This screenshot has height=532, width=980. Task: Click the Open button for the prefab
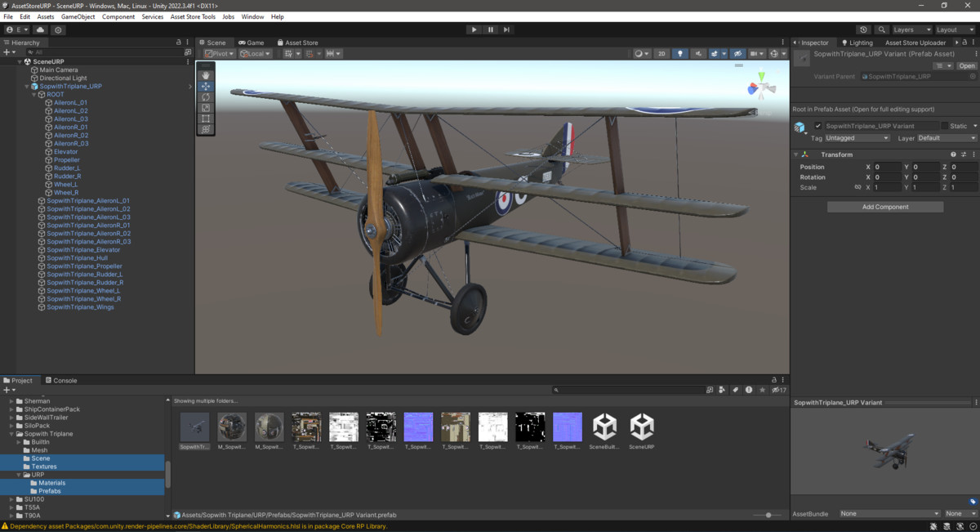[x=966, y=65]
